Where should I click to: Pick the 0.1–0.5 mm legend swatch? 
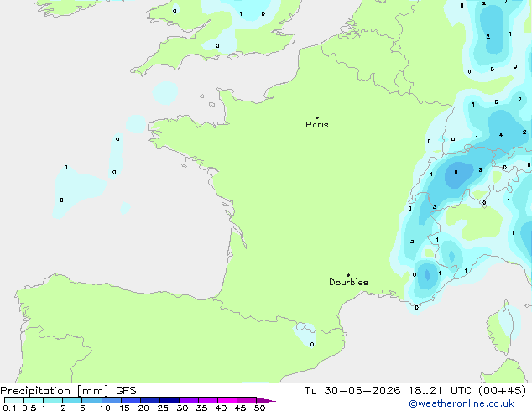[x=14, y=400]
